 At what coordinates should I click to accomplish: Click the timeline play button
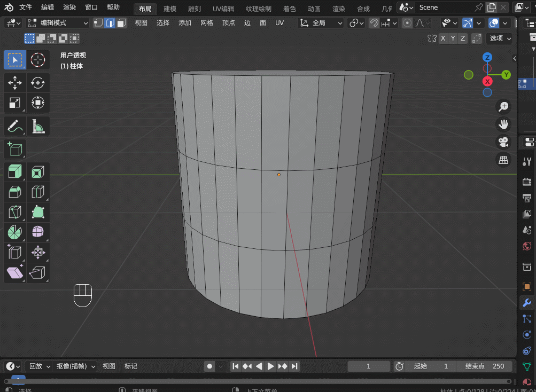(271, 366)
